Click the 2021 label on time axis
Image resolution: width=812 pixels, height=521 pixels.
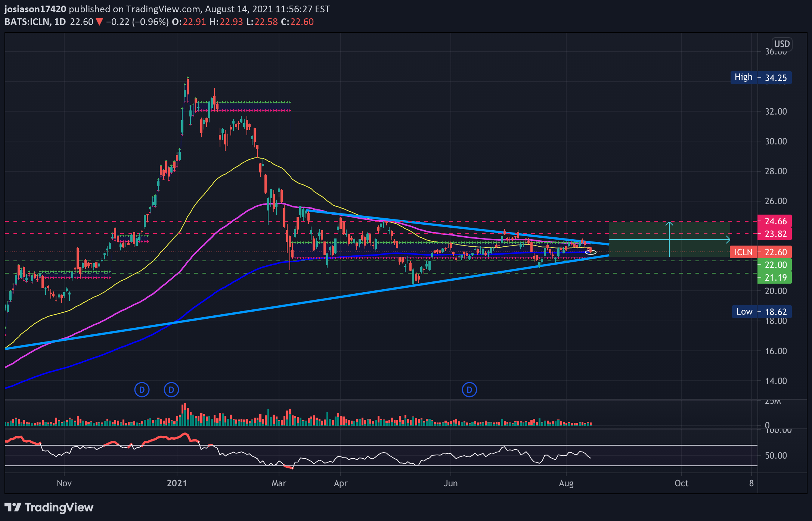tap(177, 483)
